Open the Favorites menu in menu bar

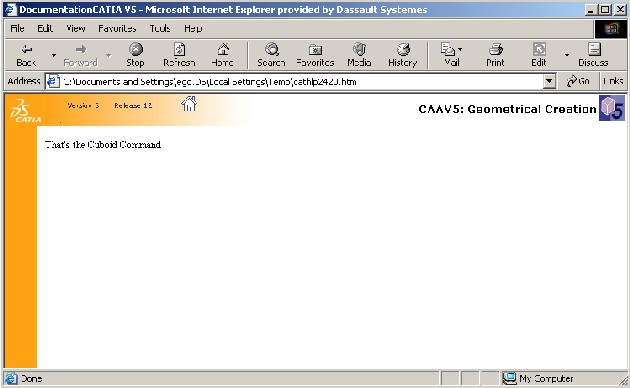[x=117, y=29]
